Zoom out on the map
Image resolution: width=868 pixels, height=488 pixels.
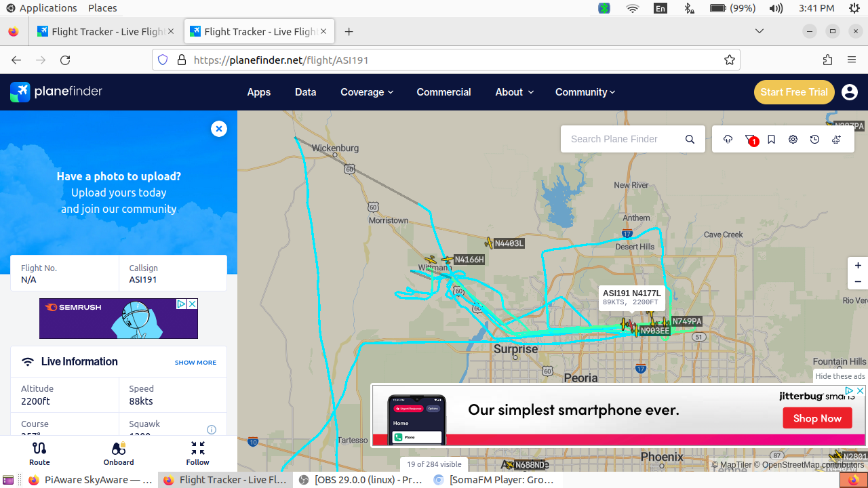point(858,282)
